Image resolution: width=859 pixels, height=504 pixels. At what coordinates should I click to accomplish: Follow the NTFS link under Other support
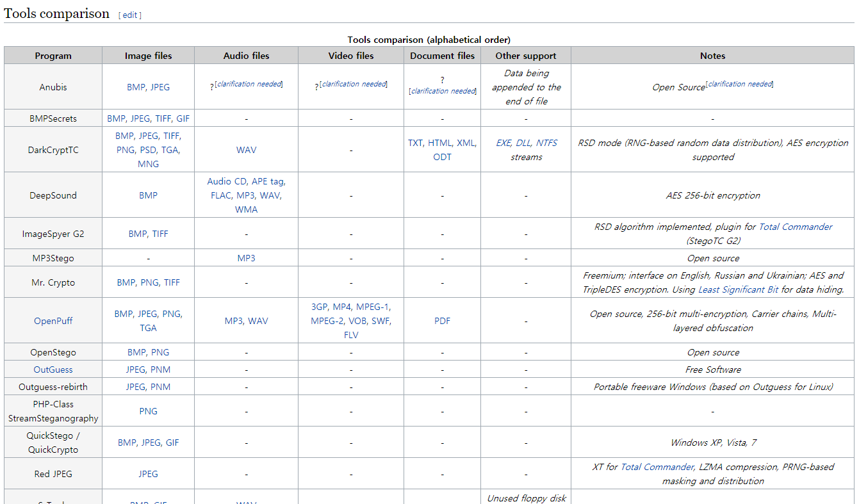[x=547, y=143]
